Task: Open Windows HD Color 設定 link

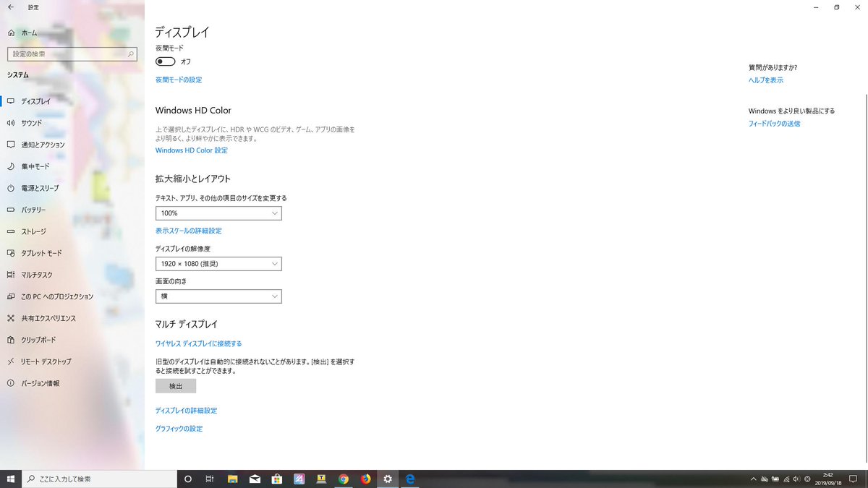Action: pos(192,150)
